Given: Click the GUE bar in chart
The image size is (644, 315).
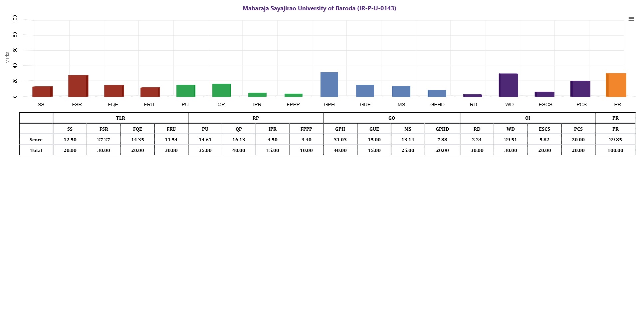Looking at the screenshot, I should 365,91.
